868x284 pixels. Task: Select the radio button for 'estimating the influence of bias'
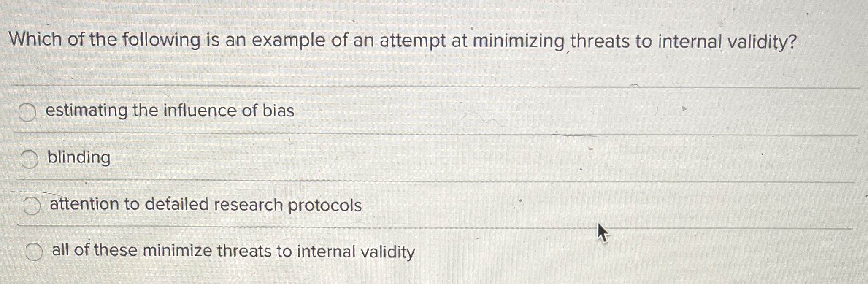click(27, 111)
